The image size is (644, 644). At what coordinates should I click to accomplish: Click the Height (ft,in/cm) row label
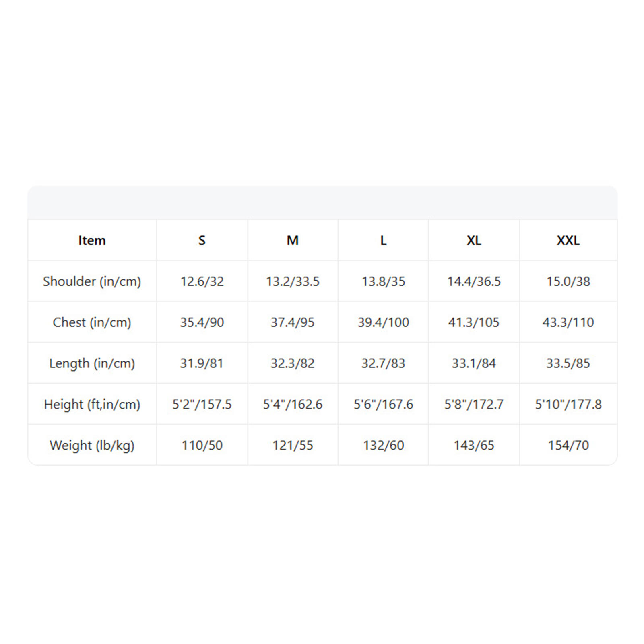[x=92, y=405]
